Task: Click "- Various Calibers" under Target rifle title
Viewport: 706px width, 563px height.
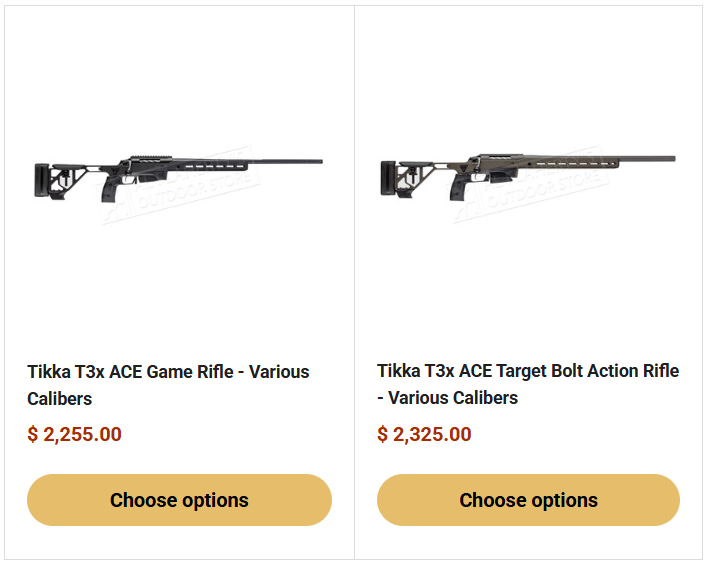Action: click(x=448, y=398)
